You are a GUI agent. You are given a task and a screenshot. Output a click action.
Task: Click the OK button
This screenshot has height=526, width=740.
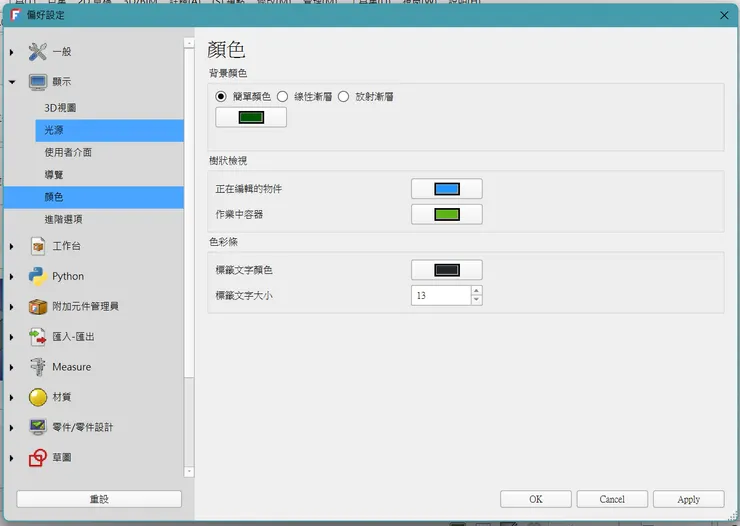tap(536, 499)
